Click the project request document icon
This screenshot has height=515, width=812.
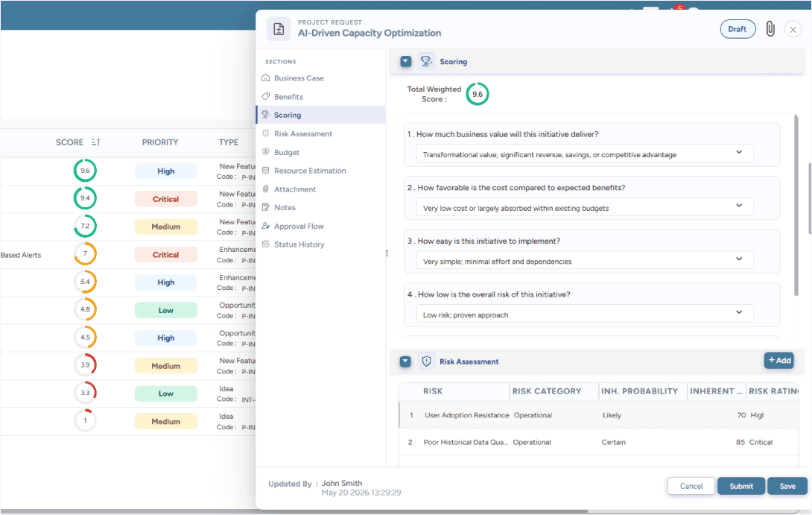click(279, 29)
